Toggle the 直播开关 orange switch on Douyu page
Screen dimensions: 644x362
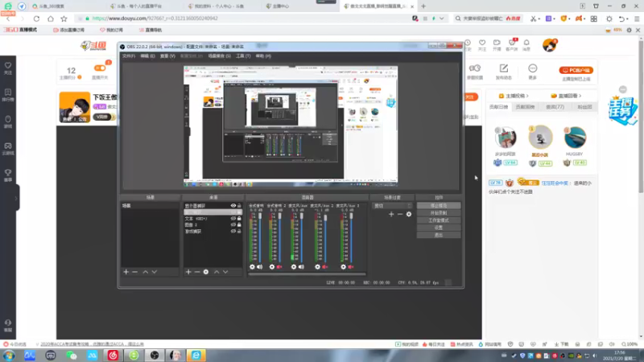click(99, 68)
